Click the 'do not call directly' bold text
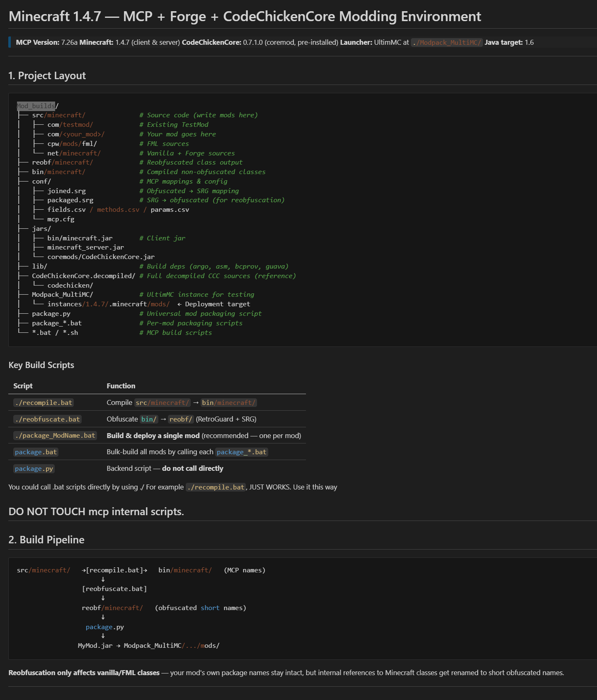 tap(193, 468)
